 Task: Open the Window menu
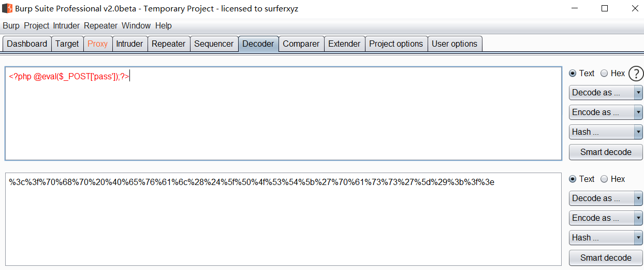(136, 25)
